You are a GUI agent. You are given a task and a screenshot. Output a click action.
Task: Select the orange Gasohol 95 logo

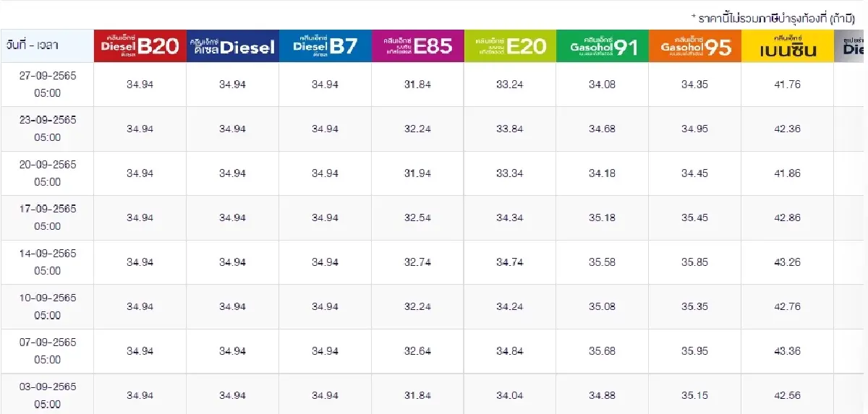point(695,46)
